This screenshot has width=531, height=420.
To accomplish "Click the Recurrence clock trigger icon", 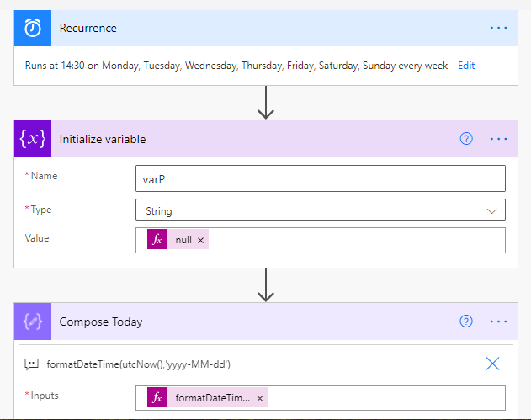I will (33, 28).
